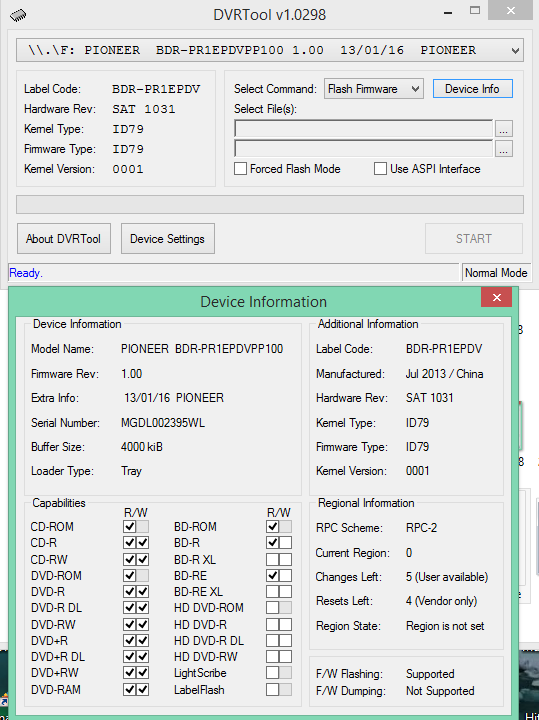Toggle CD-R write checkbox
Screen dimensions: 539x720
coord(143,543)
